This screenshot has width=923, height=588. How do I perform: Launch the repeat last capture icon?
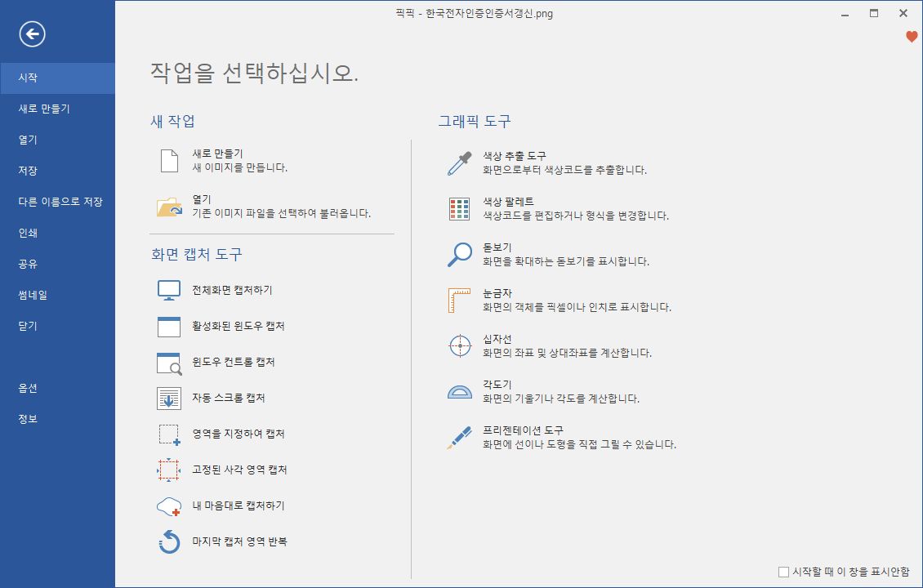pos(168,541)
